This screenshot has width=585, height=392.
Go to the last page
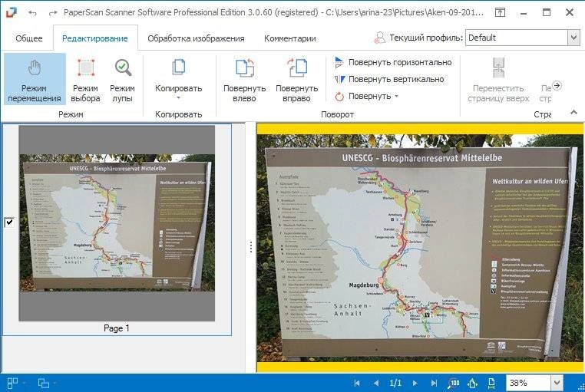coord(434,383)
